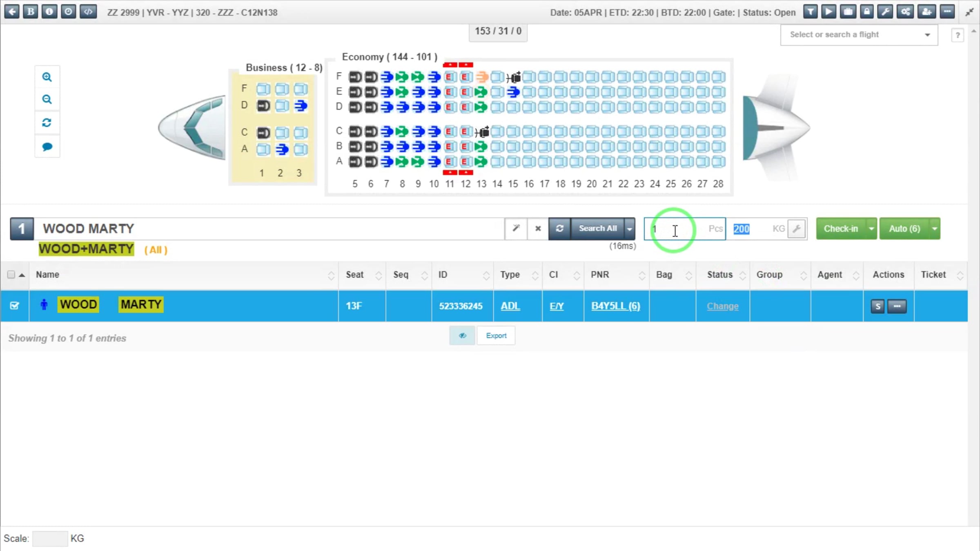980x551 pixels.
Task: Open the Select or search a flight dropdown
Action: coord(859,35)
